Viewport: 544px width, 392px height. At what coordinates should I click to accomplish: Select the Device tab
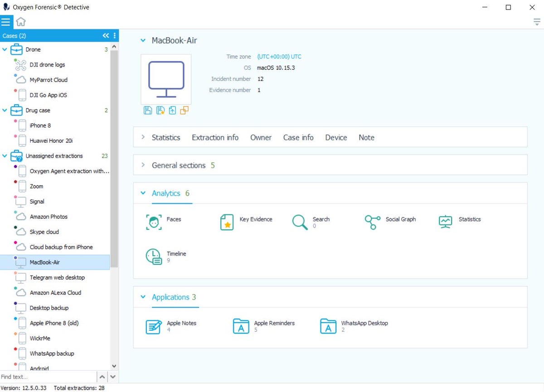pos(336,137)
